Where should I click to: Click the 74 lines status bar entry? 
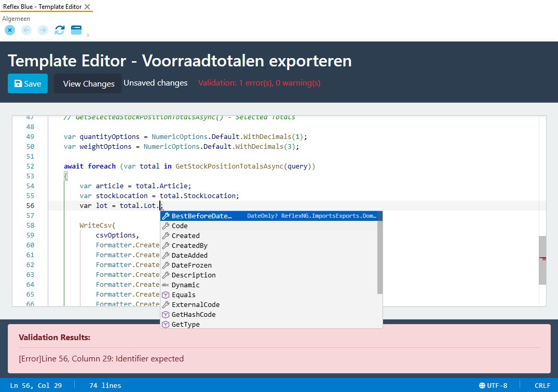105,386
